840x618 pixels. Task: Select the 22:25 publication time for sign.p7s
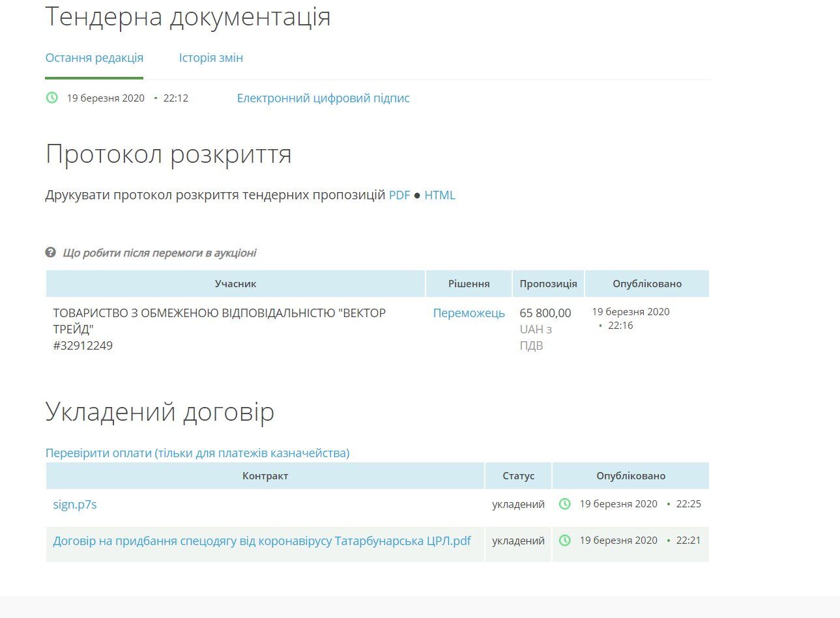pos(689,504)
